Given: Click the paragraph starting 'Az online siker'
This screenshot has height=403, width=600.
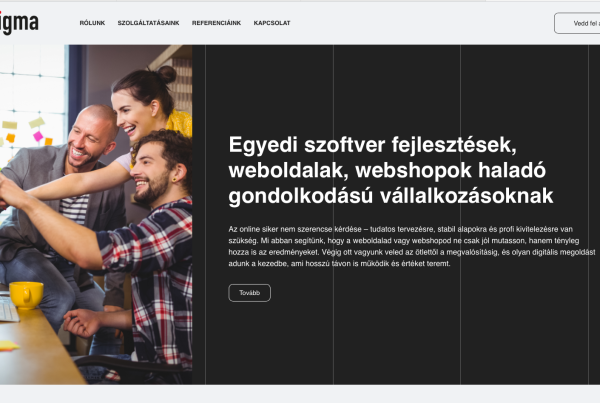Looking at the screenshot, I should click(412, 246).
